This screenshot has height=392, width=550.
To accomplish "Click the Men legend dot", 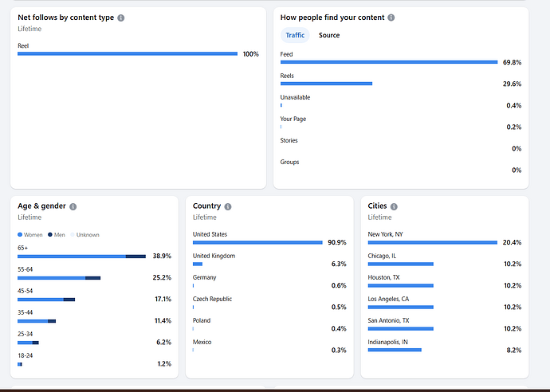I will pyautogui.click(x=50, y=235).
